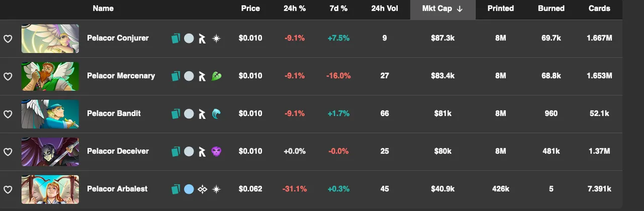Click the death skull icon on Pelacor Deceiver
The height and width of the screenshot is (211, 644).
(216, 151)
